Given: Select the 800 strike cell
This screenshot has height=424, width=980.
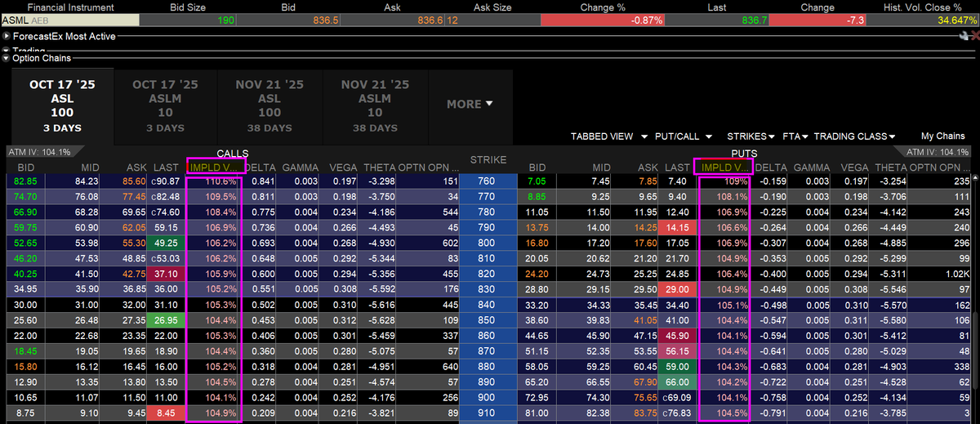Looking at the screenshot, I should [x=488, y=243].
